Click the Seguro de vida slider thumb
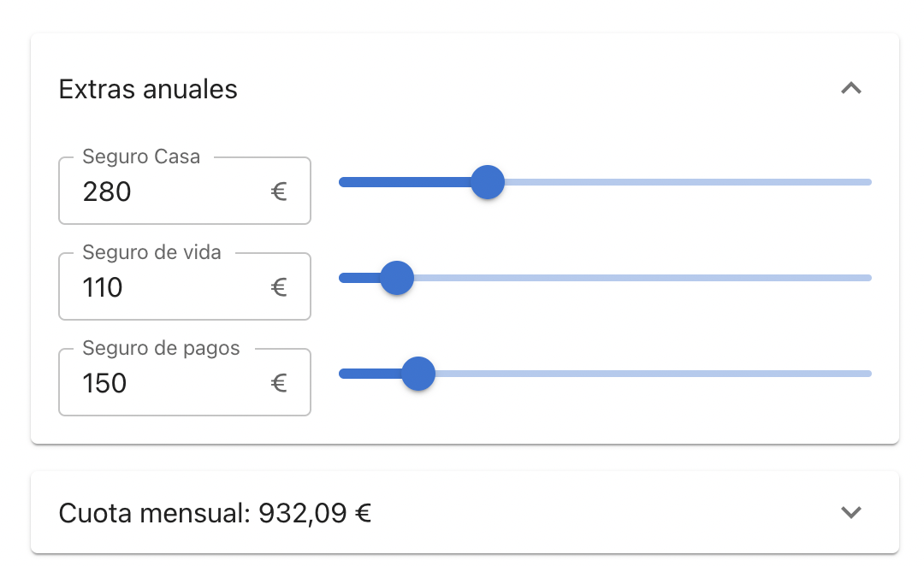The image size is (924, 566). click(396, 278)
